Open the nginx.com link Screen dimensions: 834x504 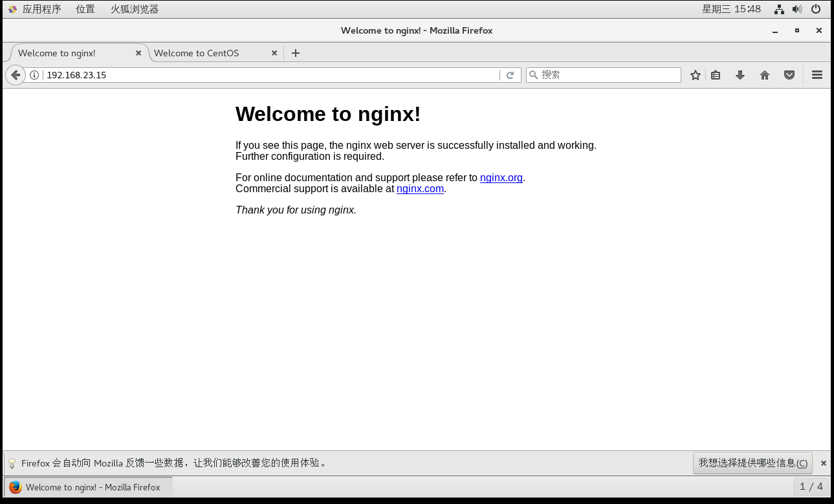(421, 189)
